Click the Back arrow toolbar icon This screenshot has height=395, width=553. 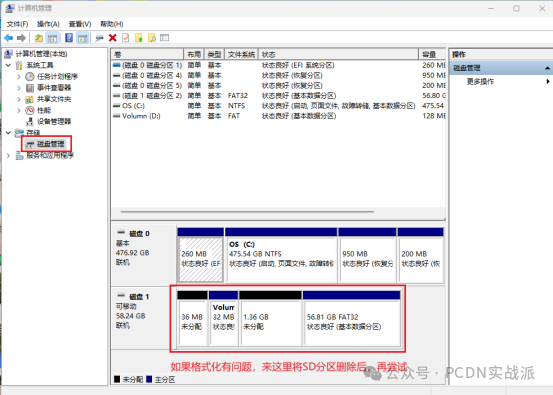[x=9, y=38]
